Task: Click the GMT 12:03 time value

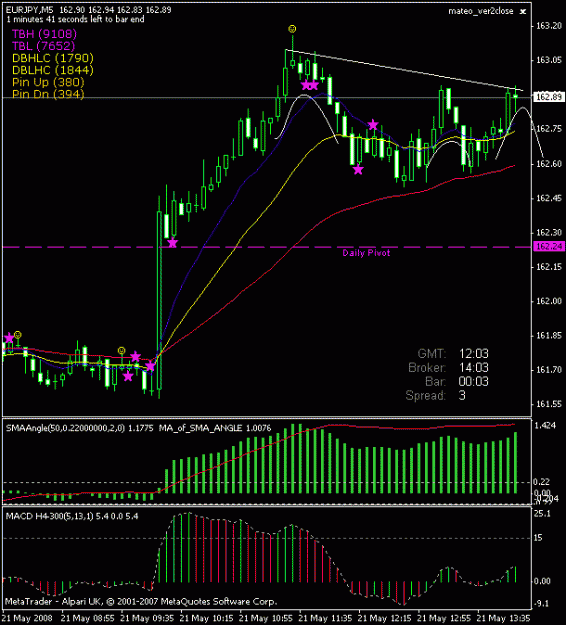Action: 474,354
